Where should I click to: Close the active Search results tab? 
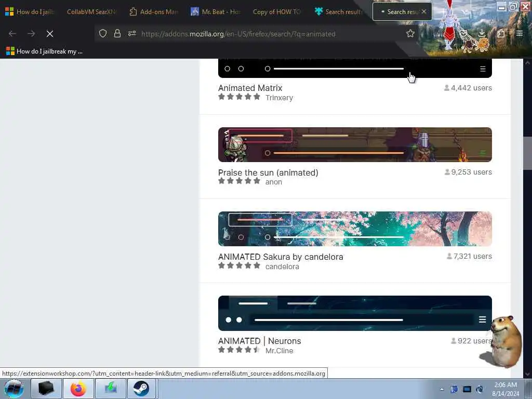424,11
